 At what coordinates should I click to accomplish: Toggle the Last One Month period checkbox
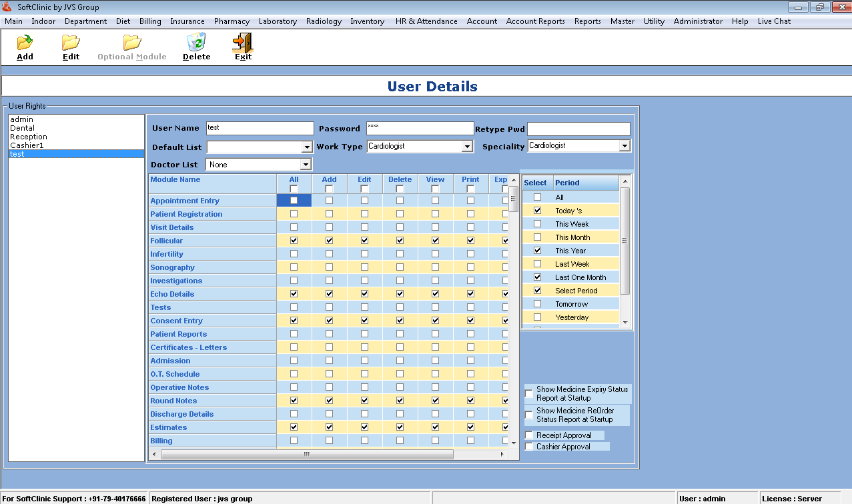click(538, 277)
